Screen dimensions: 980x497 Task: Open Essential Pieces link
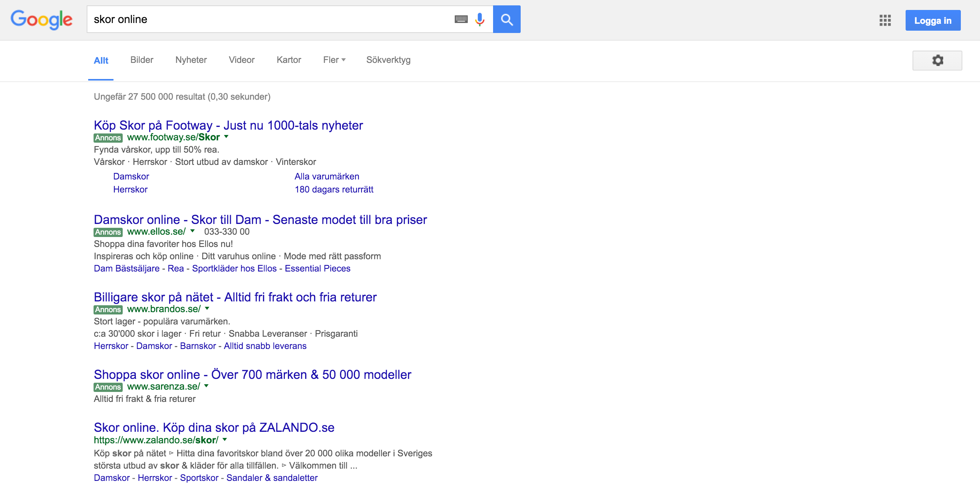point(317,268)
